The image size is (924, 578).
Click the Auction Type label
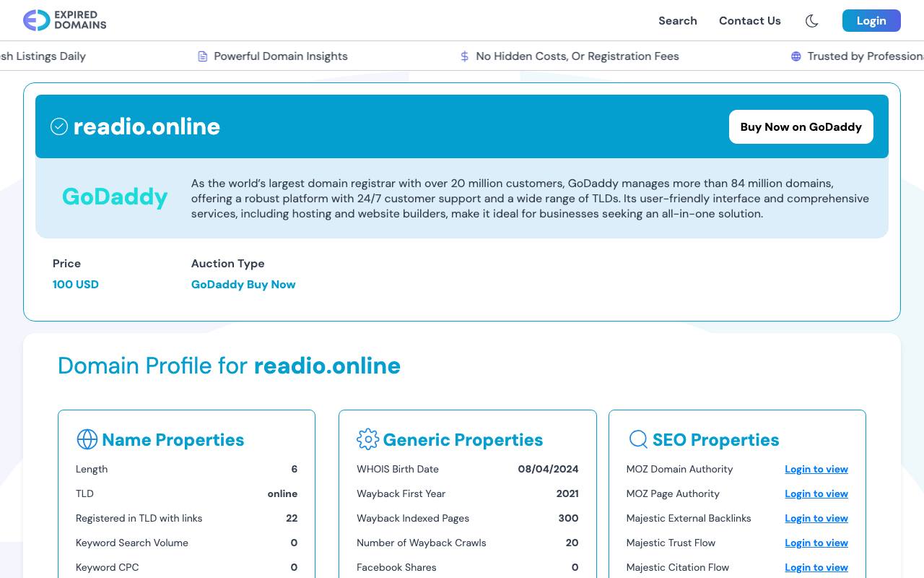228,264
